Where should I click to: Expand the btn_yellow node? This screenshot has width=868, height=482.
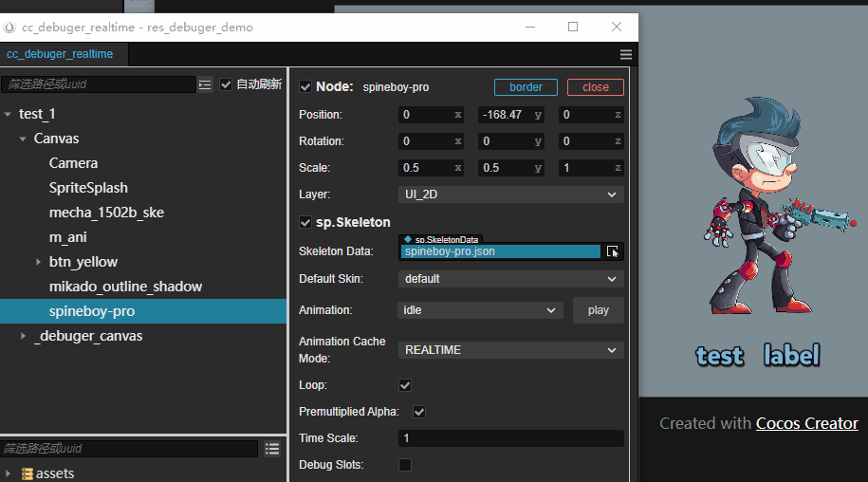click(x=38, y=262)
